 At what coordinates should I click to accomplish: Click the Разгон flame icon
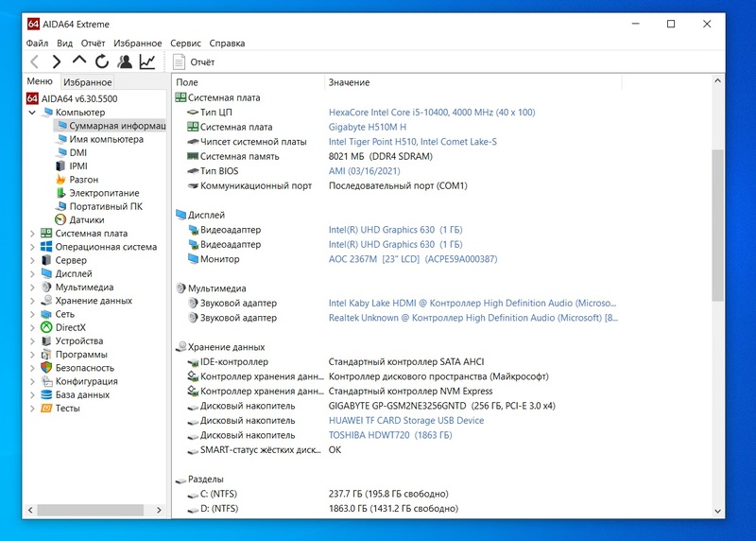tap(60, 180)
